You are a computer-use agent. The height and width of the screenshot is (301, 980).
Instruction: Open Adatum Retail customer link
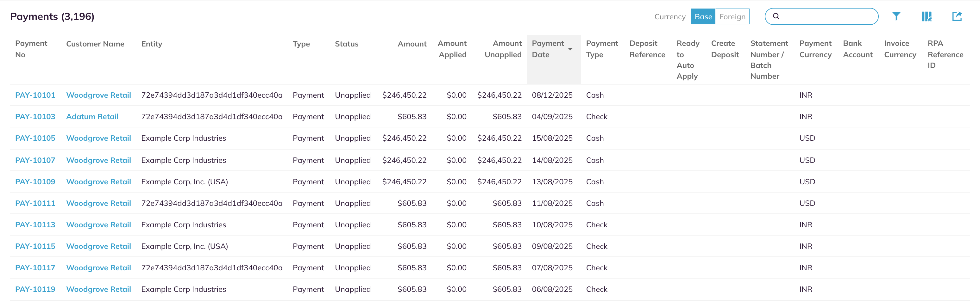point(92,117)
